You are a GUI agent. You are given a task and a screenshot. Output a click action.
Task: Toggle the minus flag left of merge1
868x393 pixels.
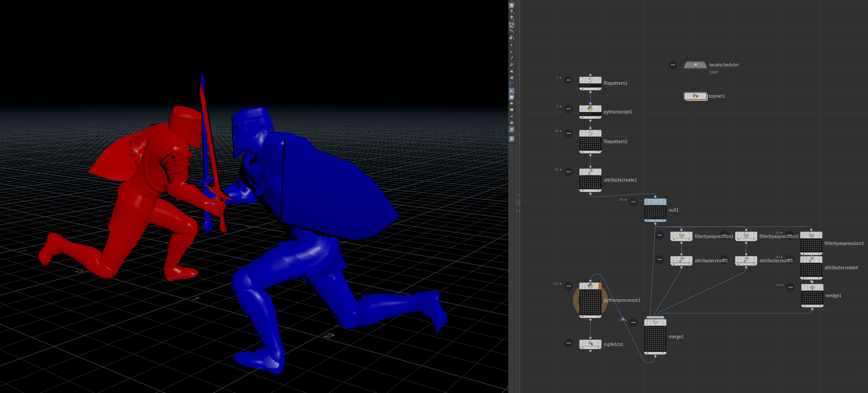pyautogui.click(x=633, y=322)
